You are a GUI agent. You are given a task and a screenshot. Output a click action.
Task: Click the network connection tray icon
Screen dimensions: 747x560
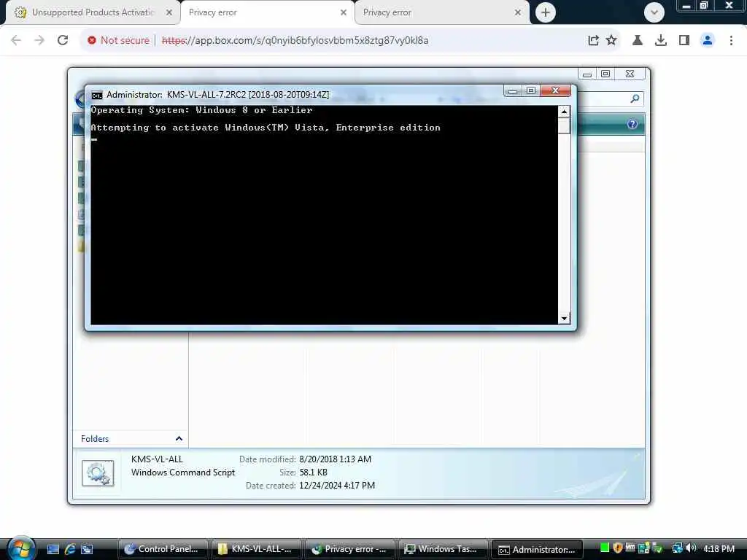coord(677,548)
